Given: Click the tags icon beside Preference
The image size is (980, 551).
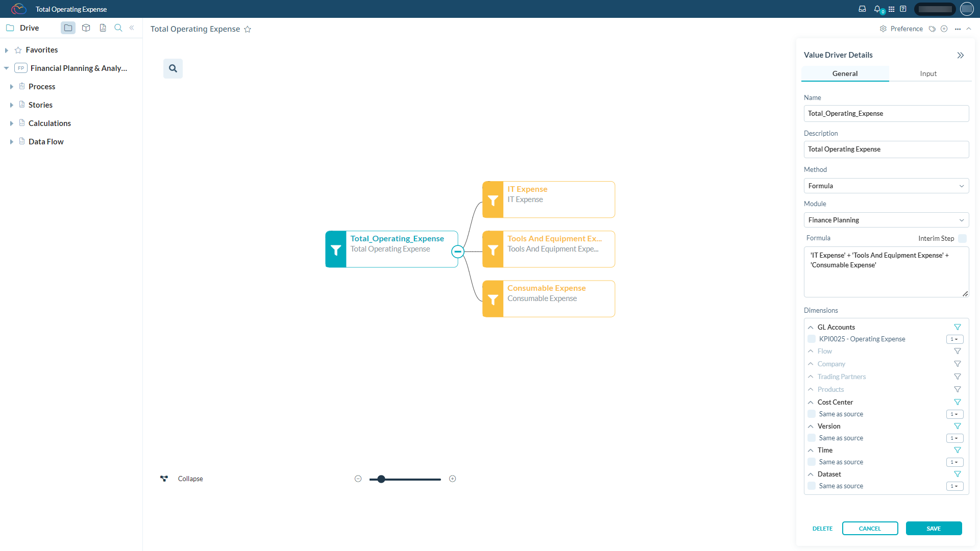Looking at the screenshot, I should (932, 29).
